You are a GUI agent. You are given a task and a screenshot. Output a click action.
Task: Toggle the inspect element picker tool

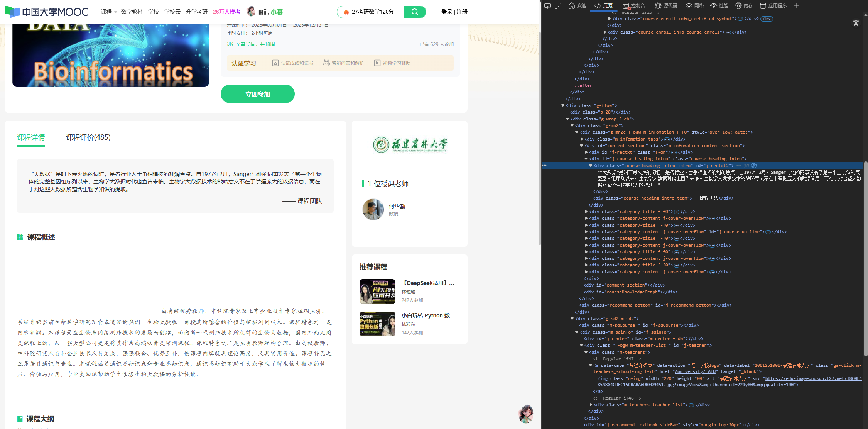[x=547, y=6]
